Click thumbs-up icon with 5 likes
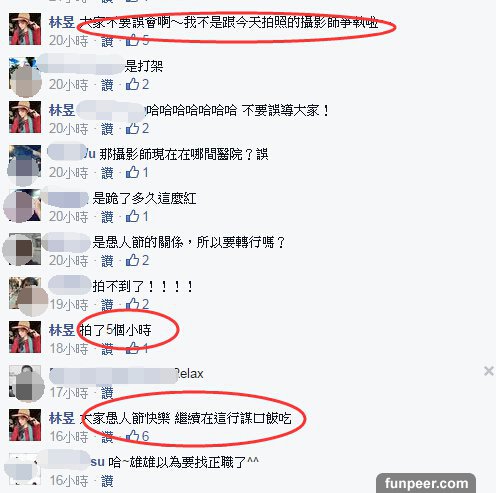 pyautogui.click(x=132, y=40)
